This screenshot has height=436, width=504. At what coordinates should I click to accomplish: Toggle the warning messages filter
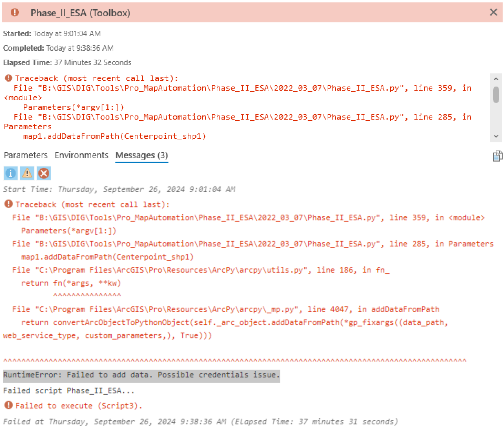point(27,173)
